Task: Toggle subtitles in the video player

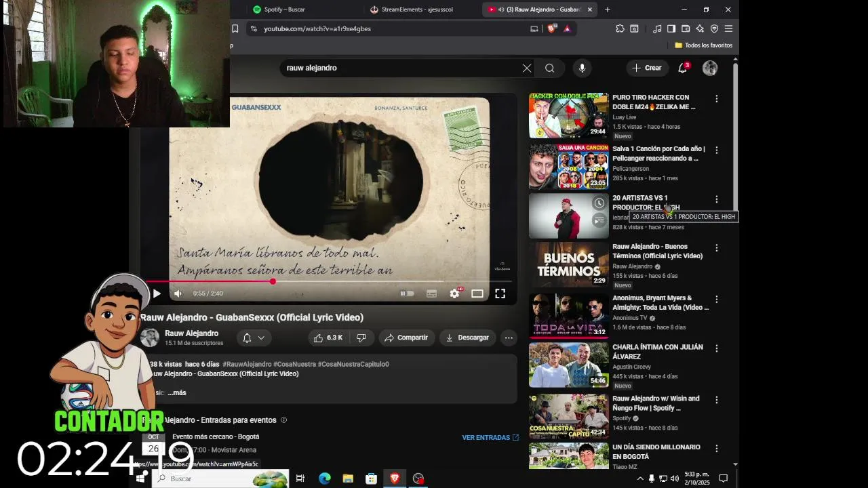Action: click(x=431, y=293)
